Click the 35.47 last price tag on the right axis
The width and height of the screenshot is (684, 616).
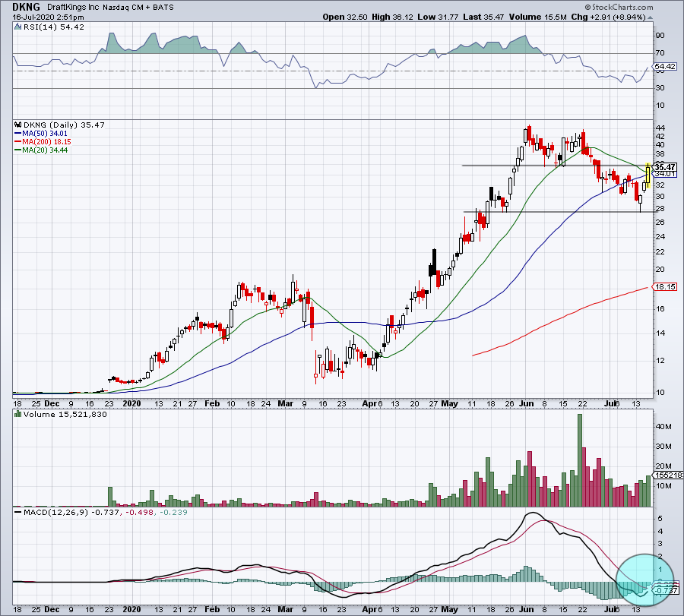pyautogui.click(x=665, y=167)
